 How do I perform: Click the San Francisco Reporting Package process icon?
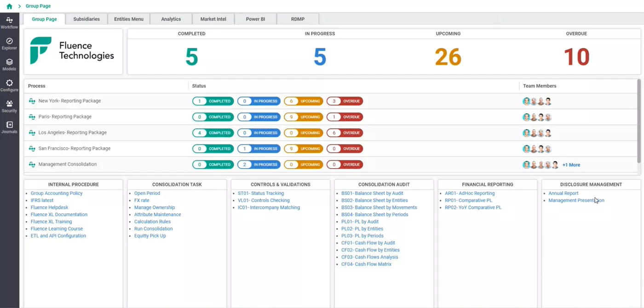coord(32,148)
